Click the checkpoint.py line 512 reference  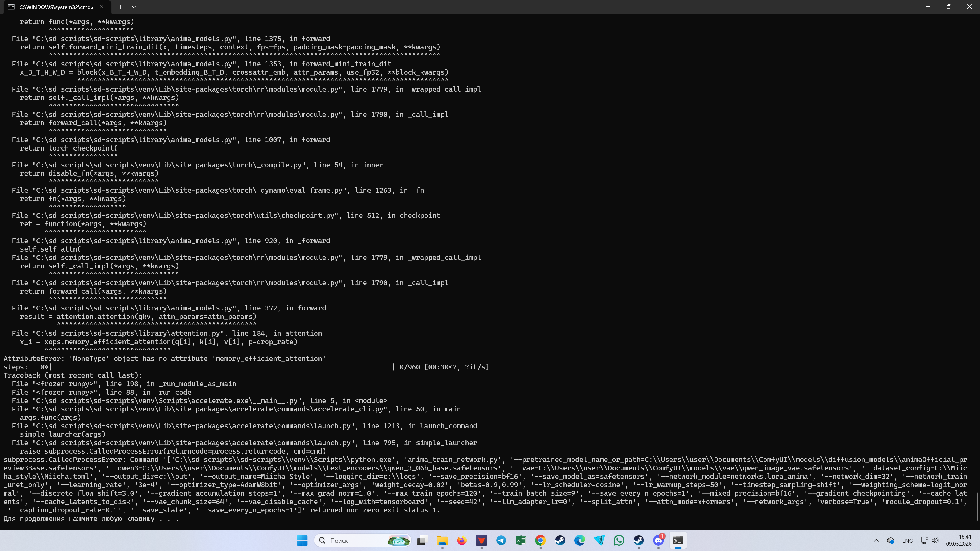(x=226, y=216)
